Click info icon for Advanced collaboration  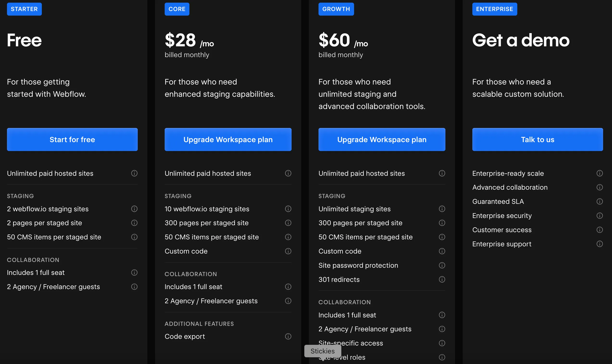click(x=600, y=187)
